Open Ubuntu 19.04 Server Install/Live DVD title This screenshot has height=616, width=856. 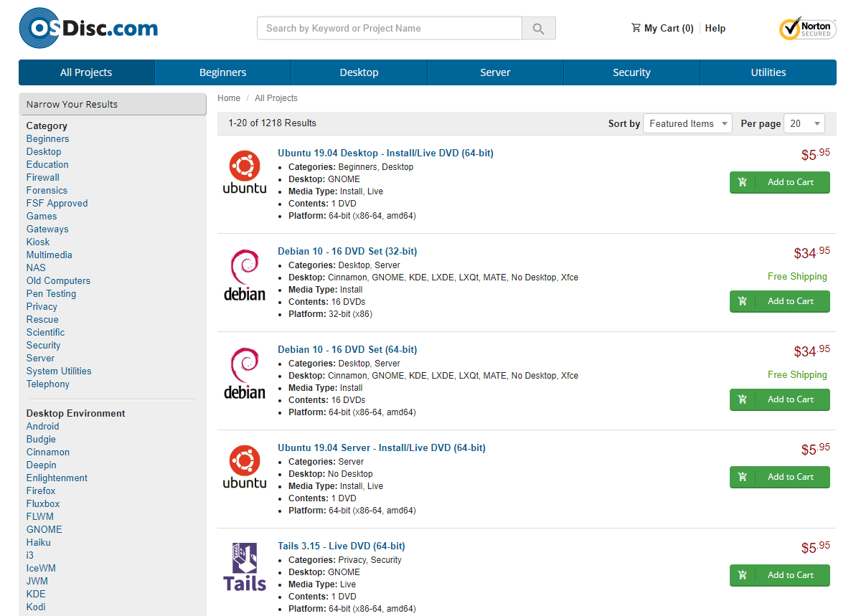coord(382,448)
